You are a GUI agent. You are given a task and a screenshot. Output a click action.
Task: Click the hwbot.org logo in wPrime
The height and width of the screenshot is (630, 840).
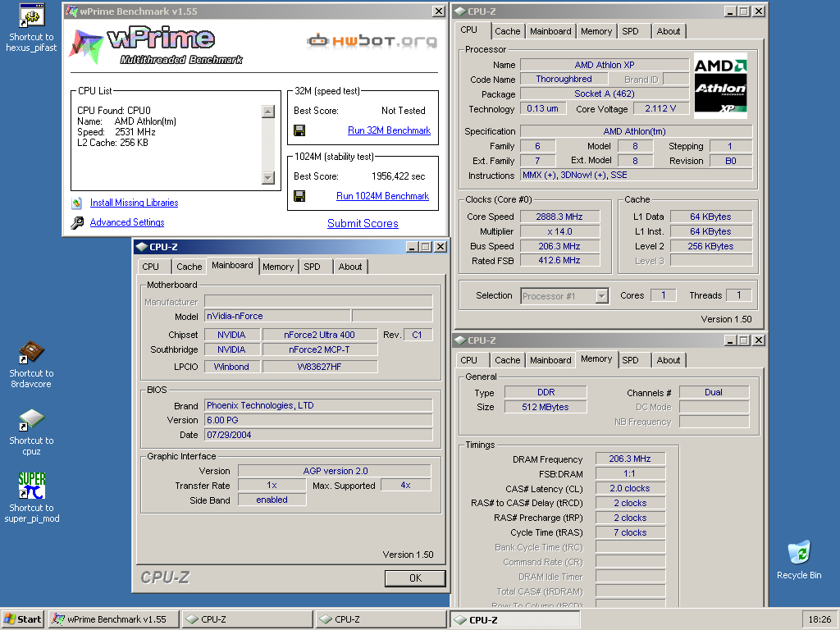click(372, 41)
